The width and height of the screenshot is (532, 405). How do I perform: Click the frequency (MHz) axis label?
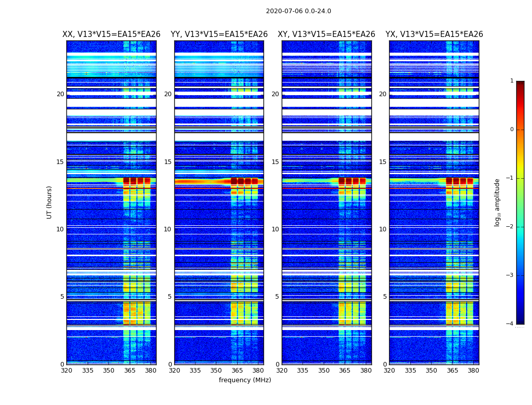click(245, 380)
